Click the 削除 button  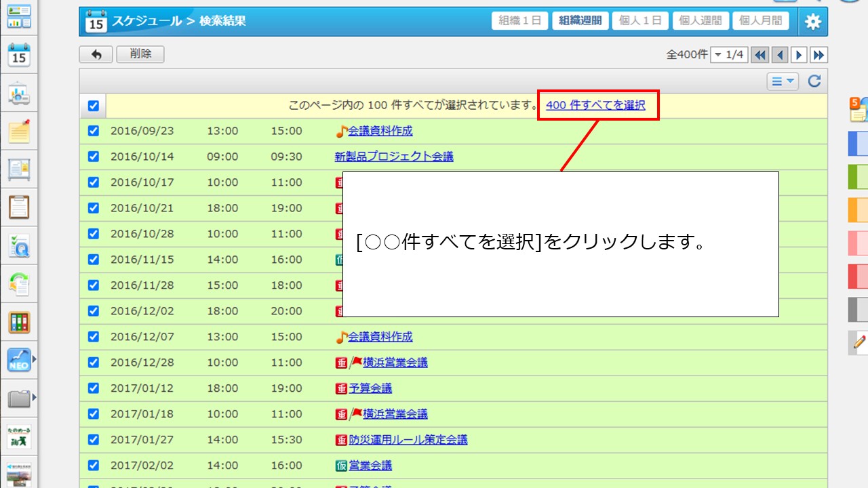(x=140, y=54)
